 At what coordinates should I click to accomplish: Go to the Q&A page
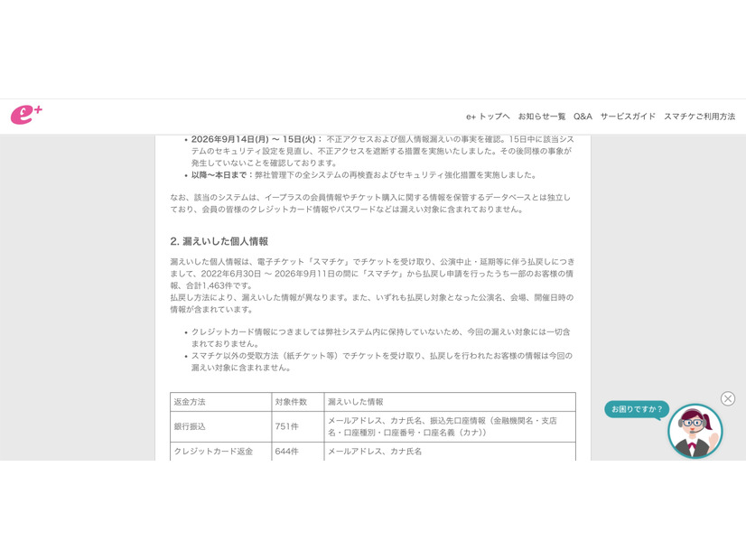pyautogui.click(x=583, y=117)
